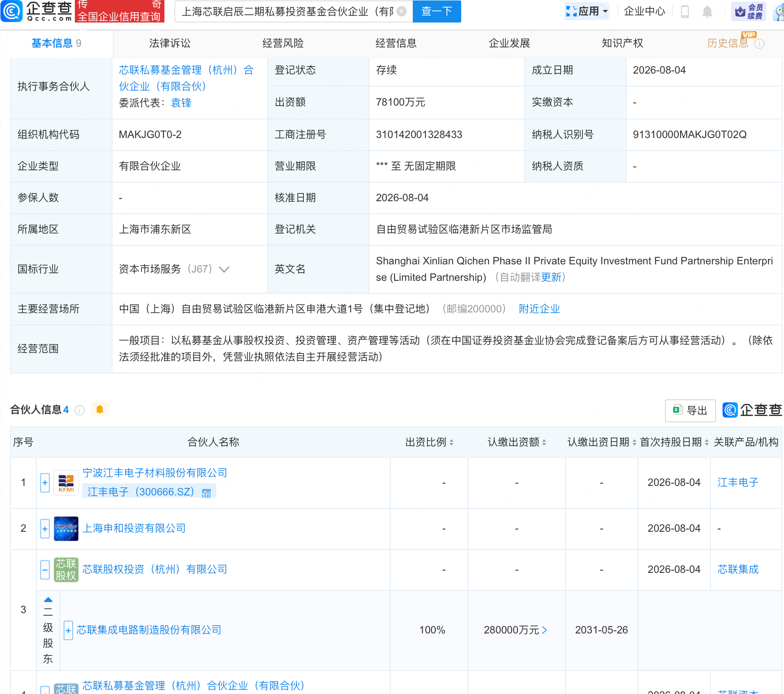This screenshot has width=784, height=694.
Task: Open 江丰电子 related product link
Action: click(738, 482)
